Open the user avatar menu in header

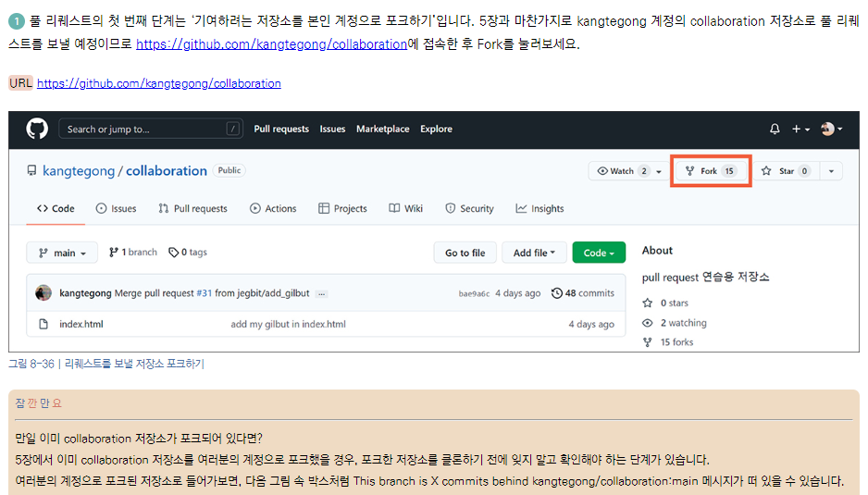[832, 129]
